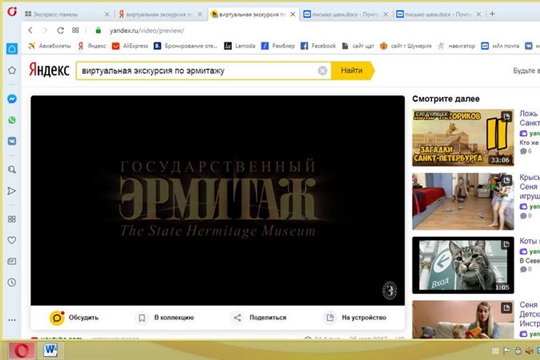Open cat video thumbnail 1:05
The height and width of the screenshot is (360, 540).
(463, 265)
